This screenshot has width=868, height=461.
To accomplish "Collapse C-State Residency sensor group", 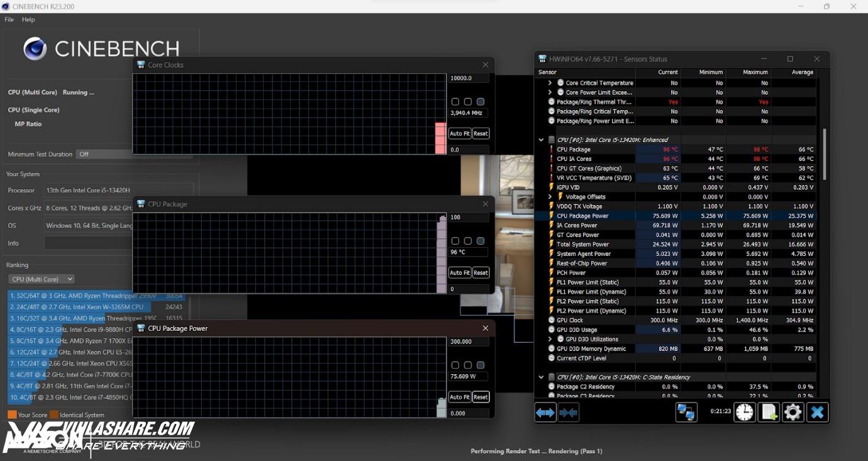I will 541,377.
